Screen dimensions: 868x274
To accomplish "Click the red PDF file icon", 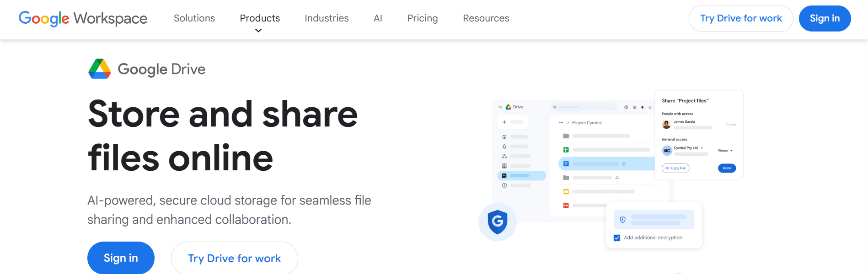I will click(566, 205).
